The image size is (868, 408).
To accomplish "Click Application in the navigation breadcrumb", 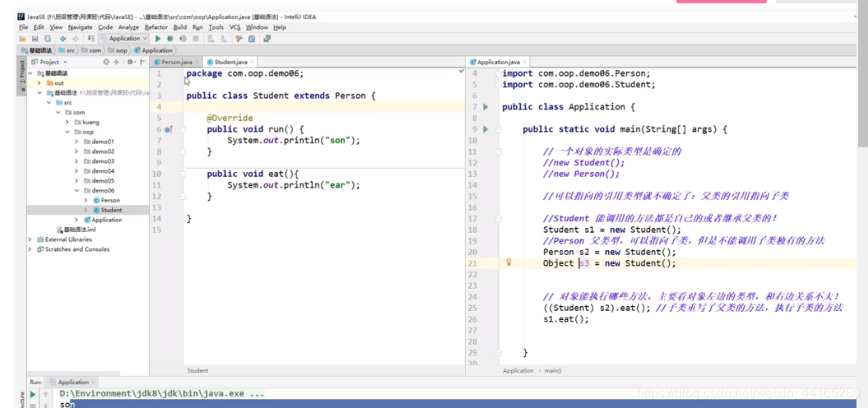I will click(x=153, y=50).
